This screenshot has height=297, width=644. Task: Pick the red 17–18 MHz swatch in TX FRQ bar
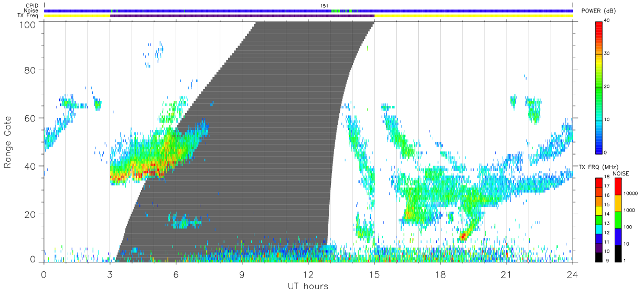tap(599, 182)
